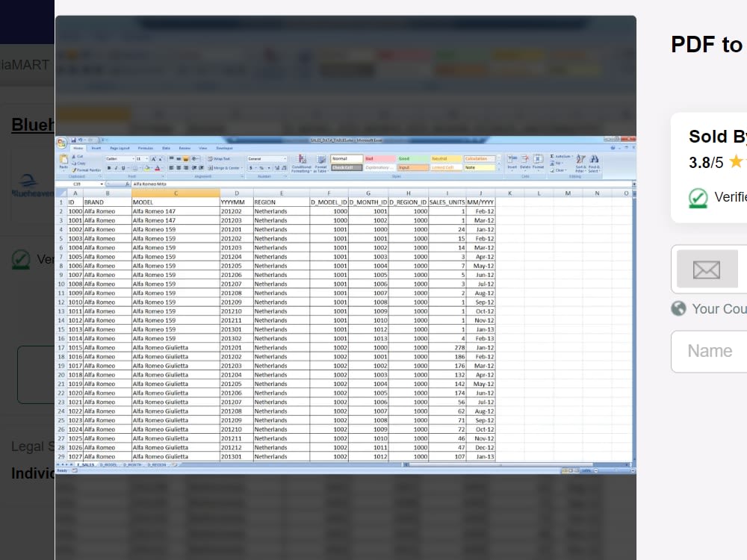Image resolution: width=747 pixels, height=560 pixels.
Task: Toggle Bold formatting in Excel ribbon
Action: point(109,168)
